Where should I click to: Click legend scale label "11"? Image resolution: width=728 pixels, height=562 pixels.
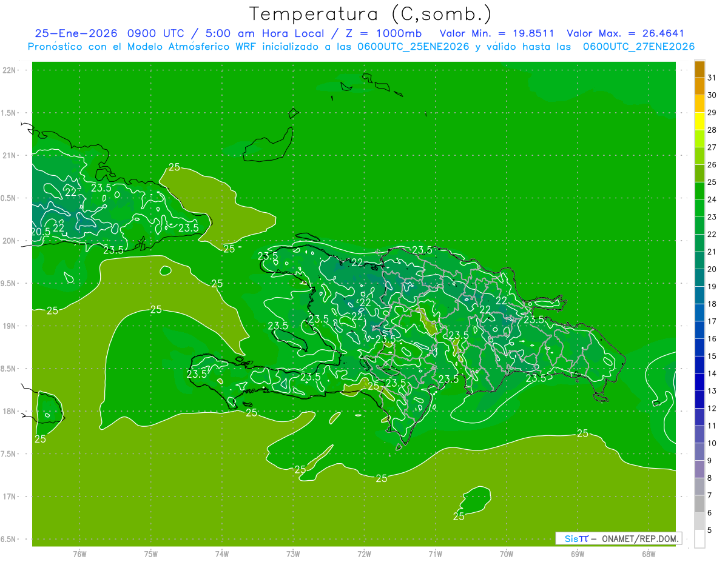click(x=712, y=426)
